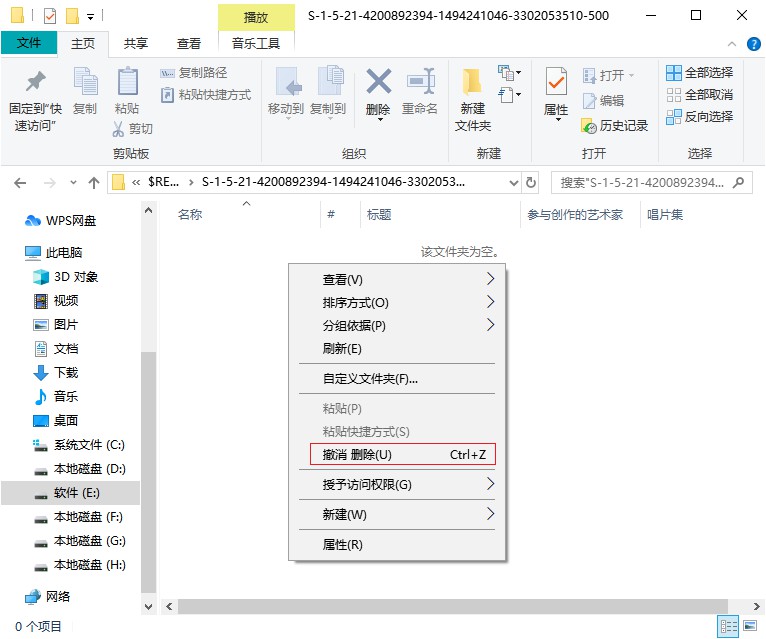Open the New item dropdown in the ribbon
The image size is (766, 639).
(509, 73)
